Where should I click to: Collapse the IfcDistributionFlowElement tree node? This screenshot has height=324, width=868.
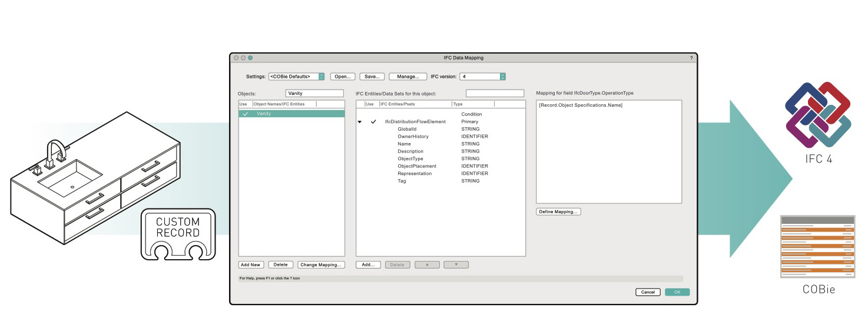pos(360,122)
